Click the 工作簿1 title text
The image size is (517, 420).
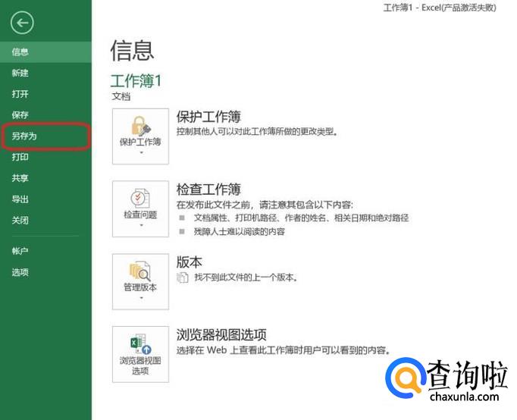(136, 81)
